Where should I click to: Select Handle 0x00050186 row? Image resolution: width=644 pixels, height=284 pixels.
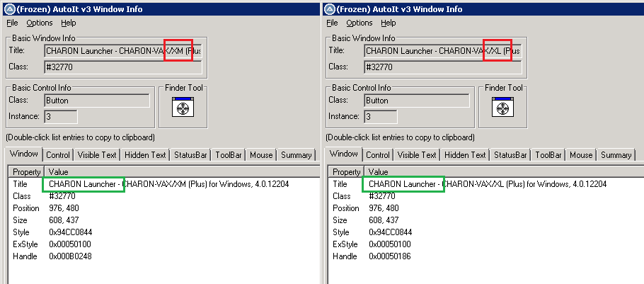486,256
